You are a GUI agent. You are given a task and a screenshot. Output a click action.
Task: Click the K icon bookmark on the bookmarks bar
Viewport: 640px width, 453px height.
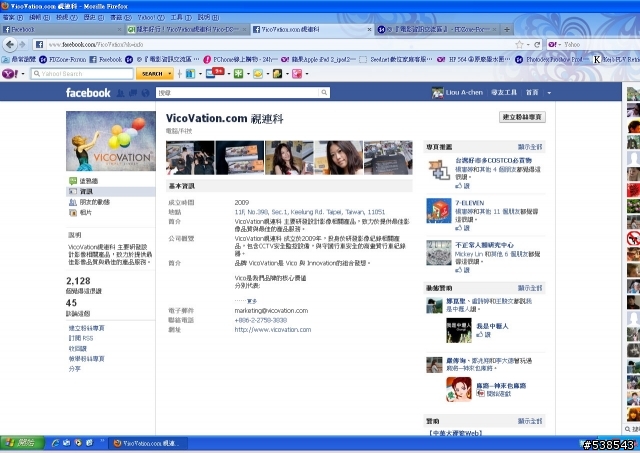[597, 60]
